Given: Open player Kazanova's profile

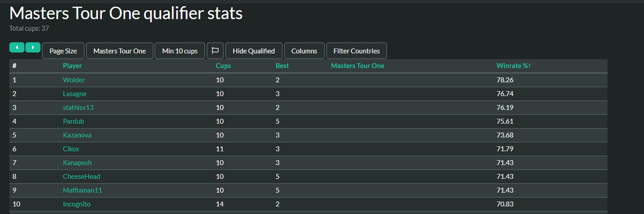Looking at the screenshot, I should tap(77, 135).
